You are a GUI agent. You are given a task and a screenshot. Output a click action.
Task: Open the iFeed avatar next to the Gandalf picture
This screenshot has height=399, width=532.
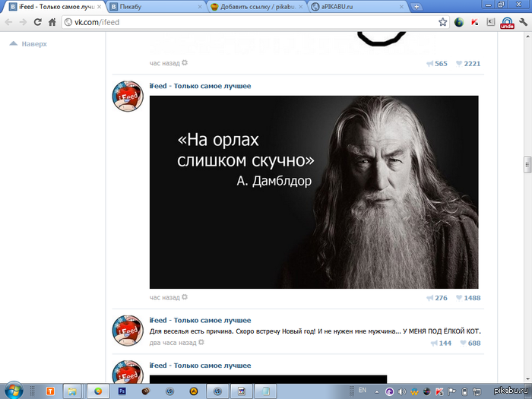click(x=128, y=96)
